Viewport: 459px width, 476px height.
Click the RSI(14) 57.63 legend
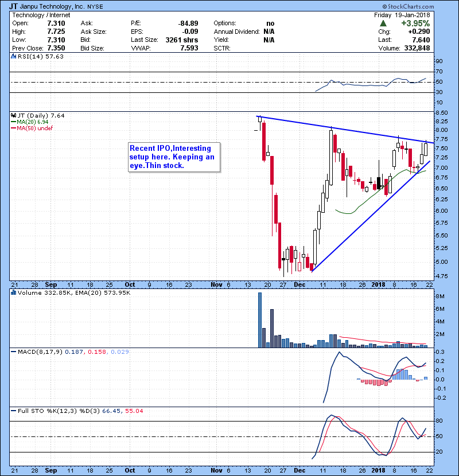[x=41, y=56]
